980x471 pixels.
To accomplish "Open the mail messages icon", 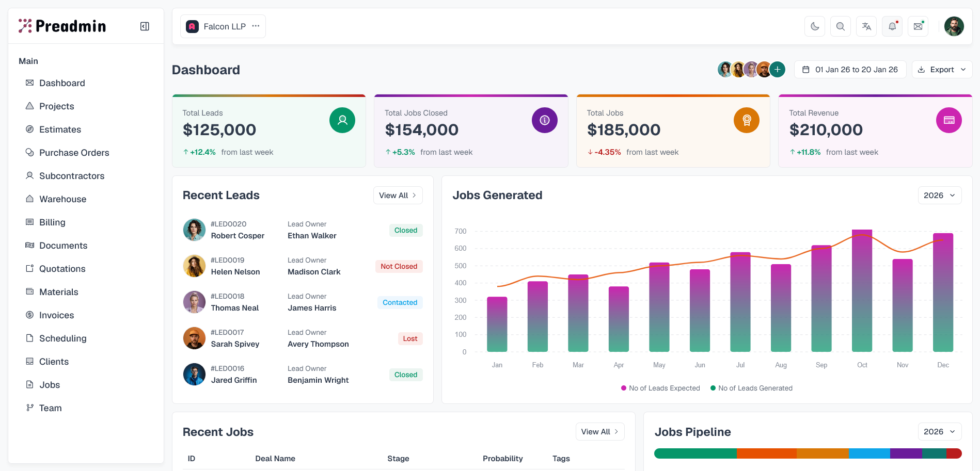I will coord(918,26).
